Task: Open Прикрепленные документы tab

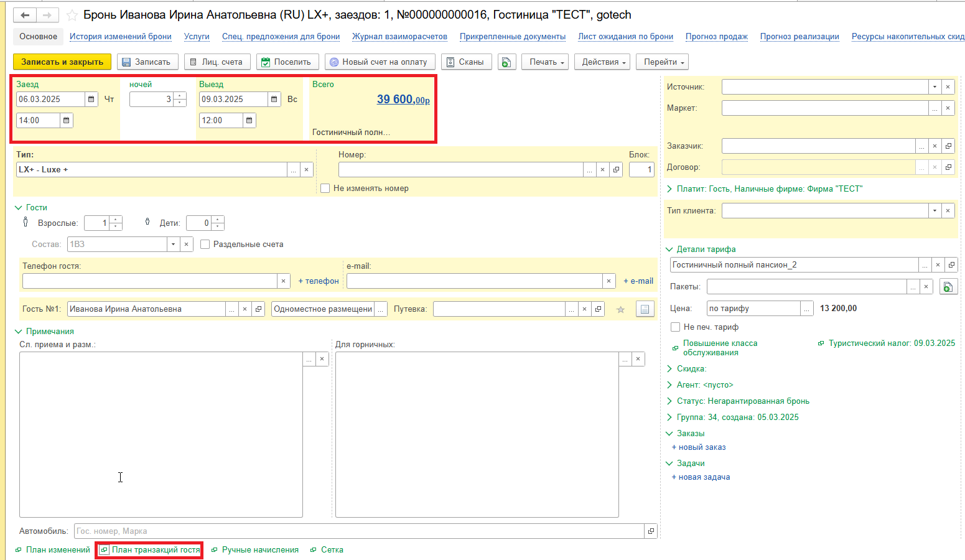Action: point(513,36)
